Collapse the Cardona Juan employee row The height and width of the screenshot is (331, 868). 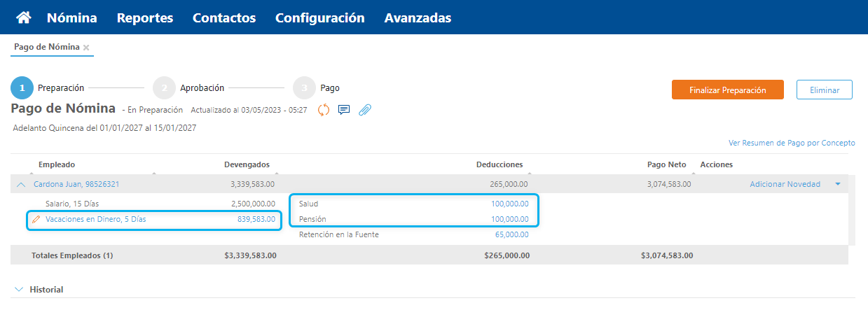pyautogui.click(x=21, y=185)
